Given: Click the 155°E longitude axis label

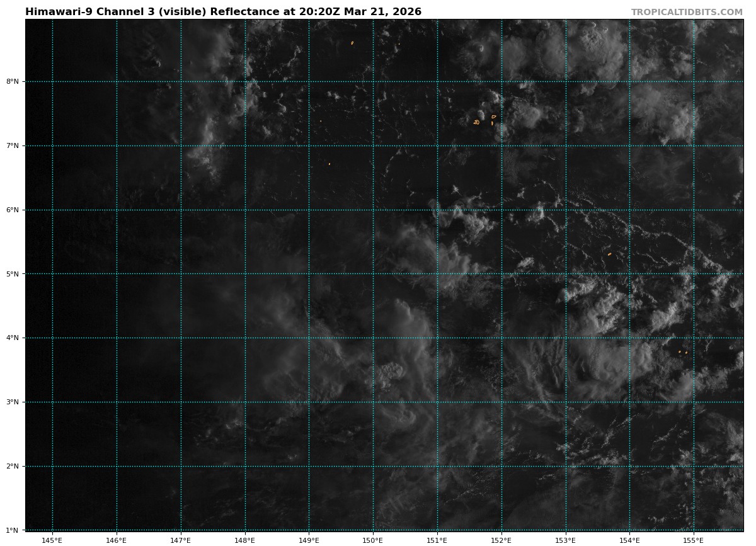Looking at the screenshot, I should pos(694,540).
